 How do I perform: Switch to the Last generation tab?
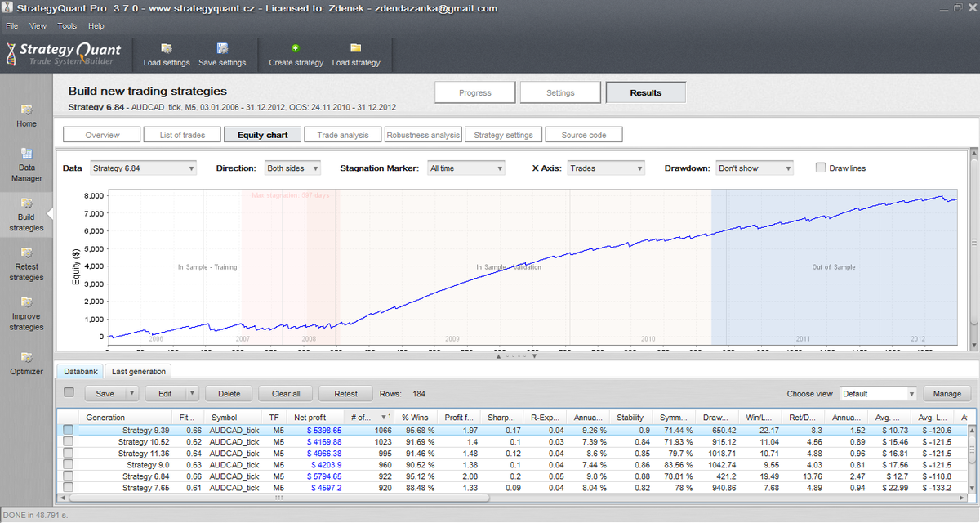pyautogui.click(x=140, y=371)
